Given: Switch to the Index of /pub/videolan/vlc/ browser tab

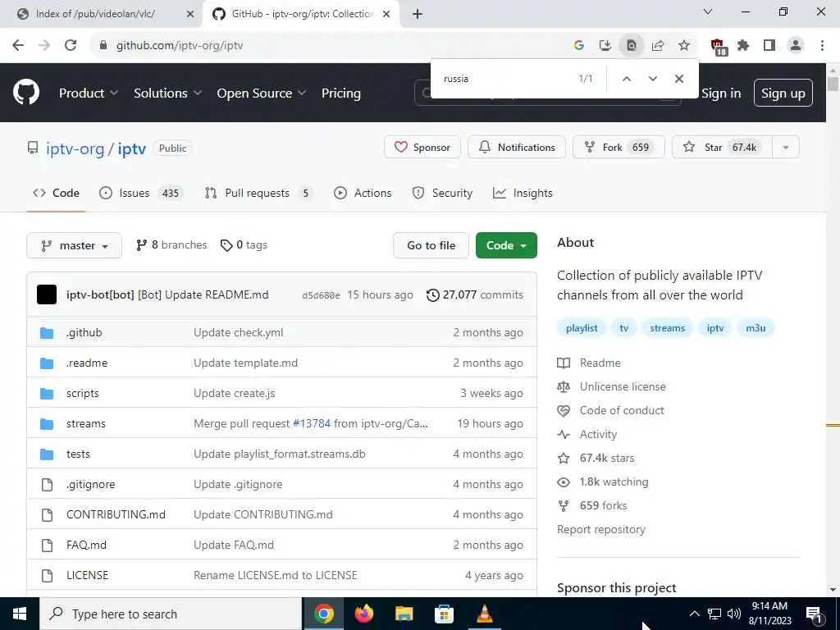Looking at the screenshot, I should pos(95,15).
